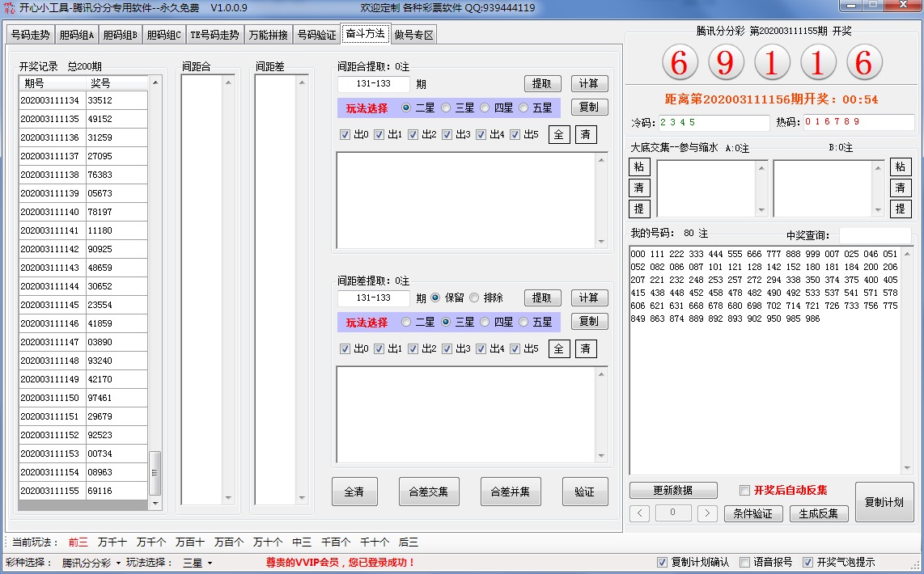This screenshot has height=574, width=924.
Task: Click the 清 clear button in 间距差提取 section
Action: (586, 348)
